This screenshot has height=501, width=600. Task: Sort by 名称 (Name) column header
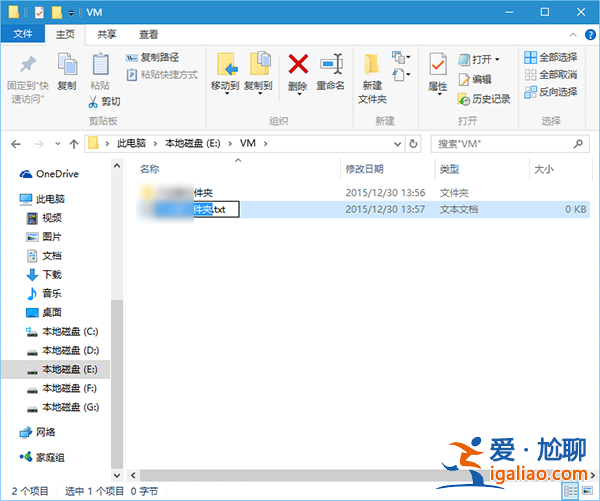point(149,169)
